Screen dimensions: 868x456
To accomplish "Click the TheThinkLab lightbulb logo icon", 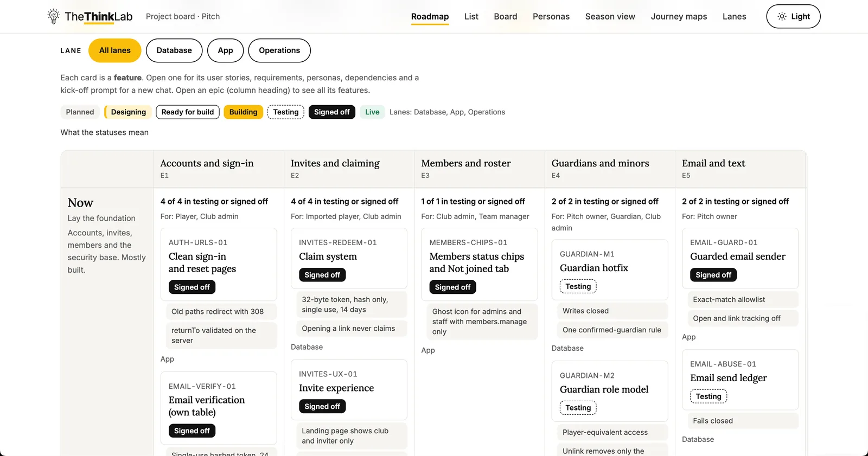I will (x=53, y=16).
